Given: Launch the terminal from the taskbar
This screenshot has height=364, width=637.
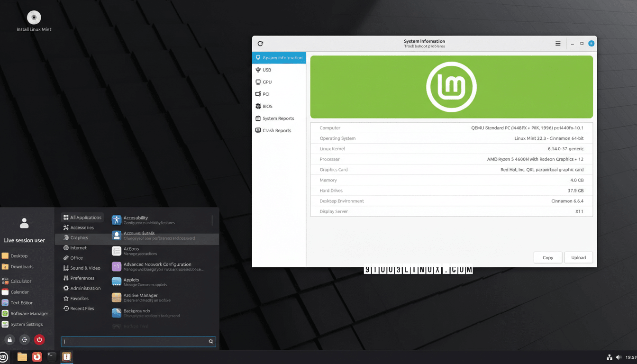Looking at the screenshot, I should coord(51,356).
